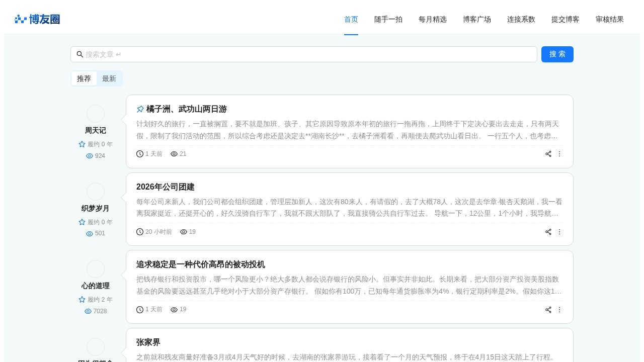Click the avatar of 织梦岁月
The image size is (644, 362).
[96, 192]
